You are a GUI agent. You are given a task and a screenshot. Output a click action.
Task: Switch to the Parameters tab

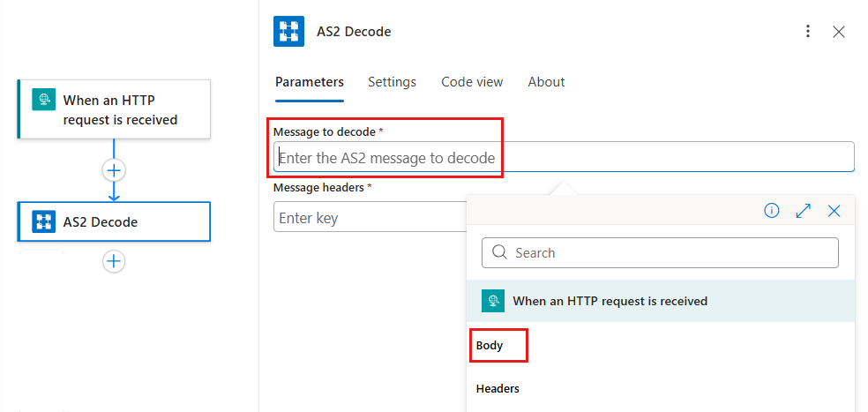(310, 82)
